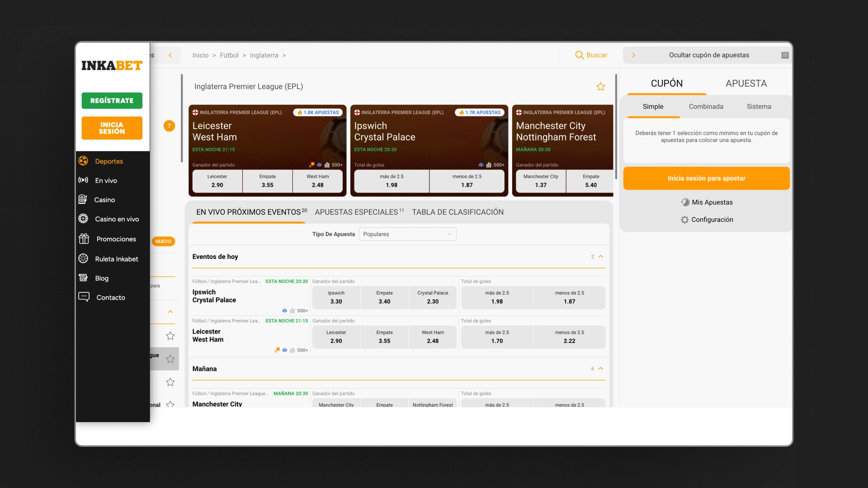This screenshot has width=868, height=488.
Task: Switch to the APUESTA tab
Action: point(746,84)
